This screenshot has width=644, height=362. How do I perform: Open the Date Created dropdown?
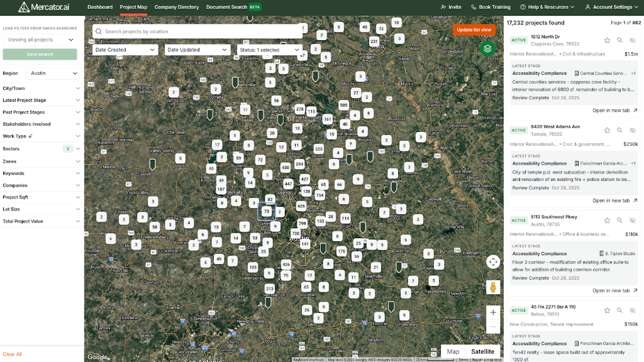[125, 50]
